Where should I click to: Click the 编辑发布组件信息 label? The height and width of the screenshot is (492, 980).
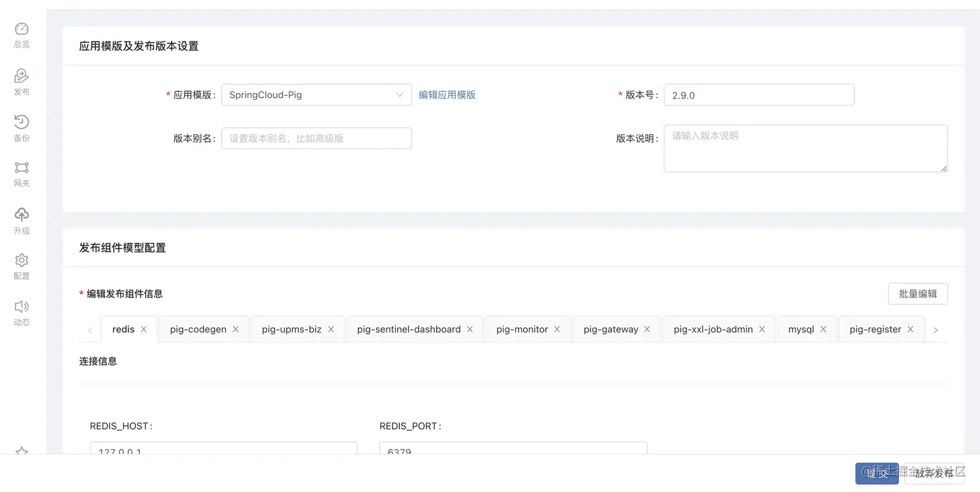tap(124, 294)
